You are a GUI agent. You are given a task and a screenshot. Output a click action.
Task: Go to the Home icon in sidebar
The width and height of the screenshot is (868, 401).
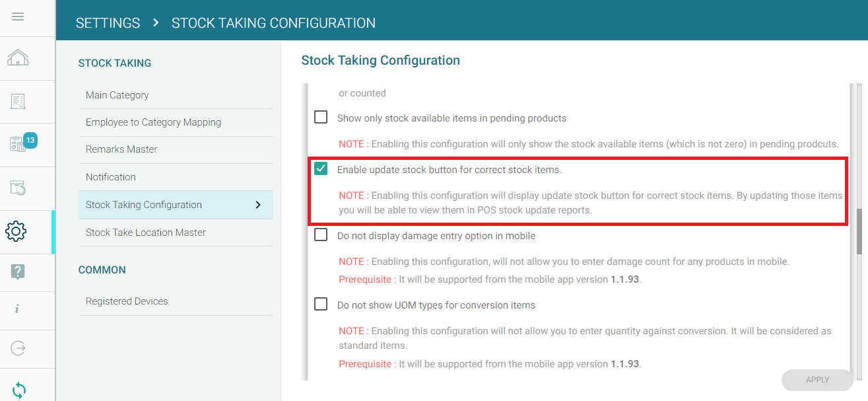coord(18,58)
